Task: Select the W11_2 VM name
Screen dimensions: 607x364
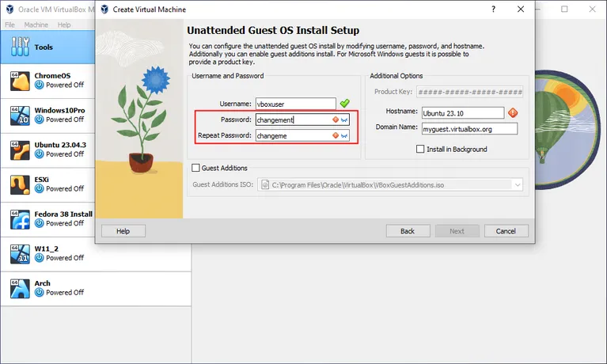Action: (x=46, y=248)
